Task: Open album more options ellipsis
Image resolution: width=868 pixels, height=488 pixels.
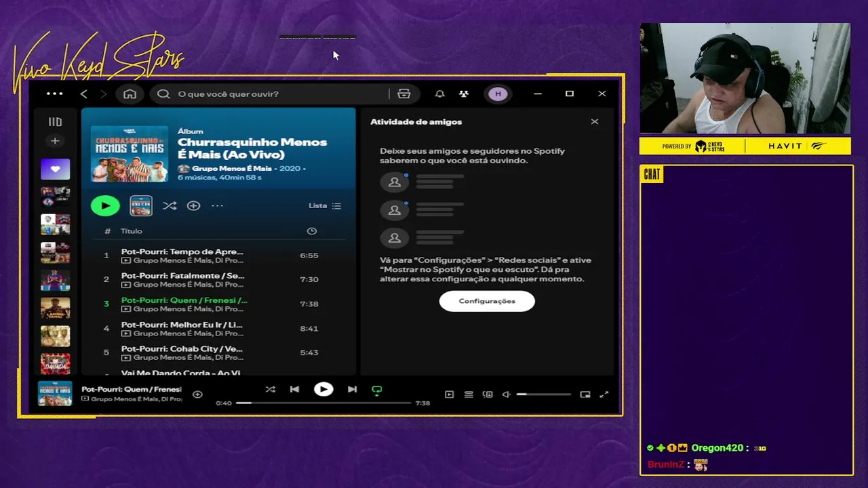Action: tap(217, 205)
